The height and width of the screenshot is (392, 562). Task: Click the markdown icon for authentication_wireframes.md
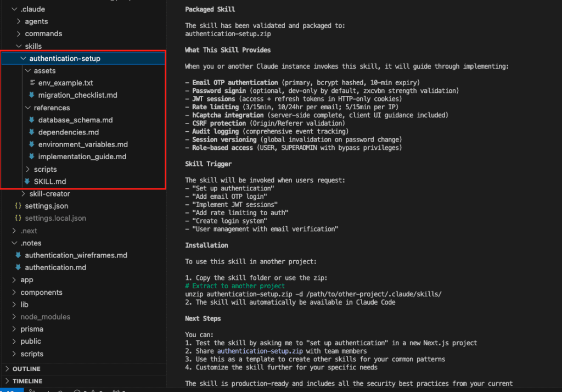click(x=18, y=255)
